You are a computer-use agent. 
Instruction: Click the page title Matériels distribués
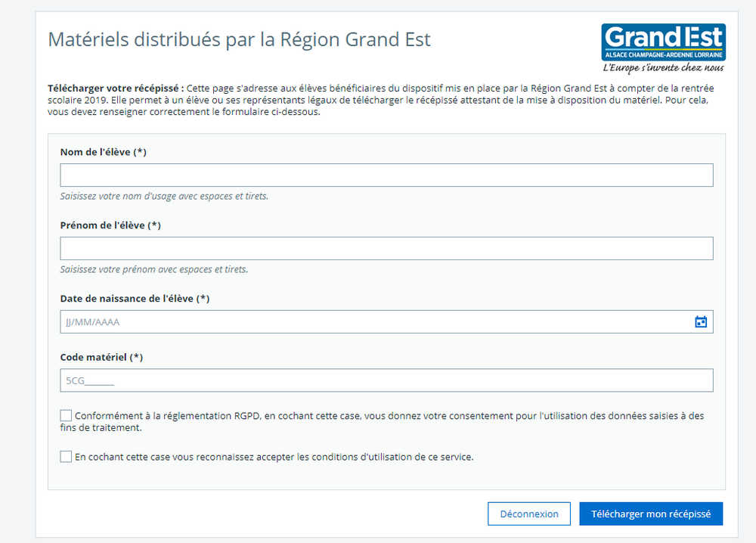[239, 39]
